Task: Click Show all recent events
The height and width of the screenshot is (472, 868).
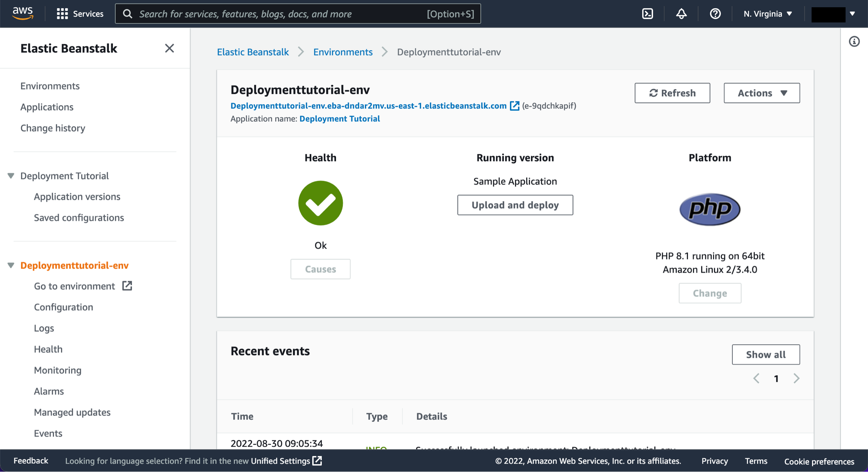Action: coord(766,354)
